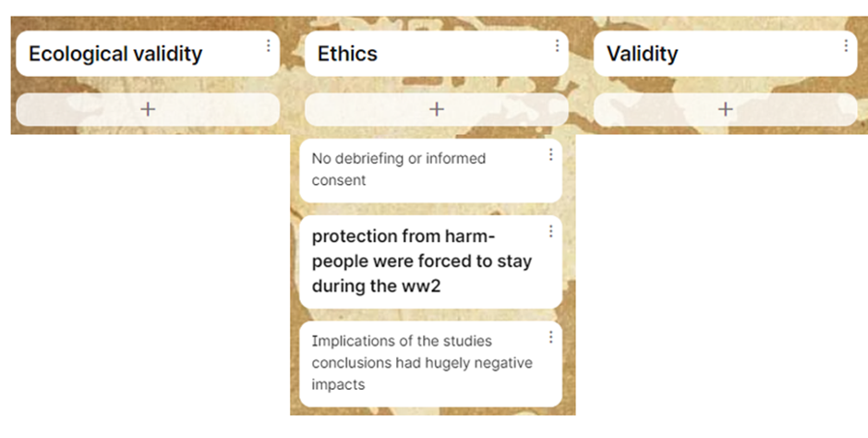Open the 'No debriefing or informed consent' post
The width and height of the screenshot is (868, 438).
[430, 171]
